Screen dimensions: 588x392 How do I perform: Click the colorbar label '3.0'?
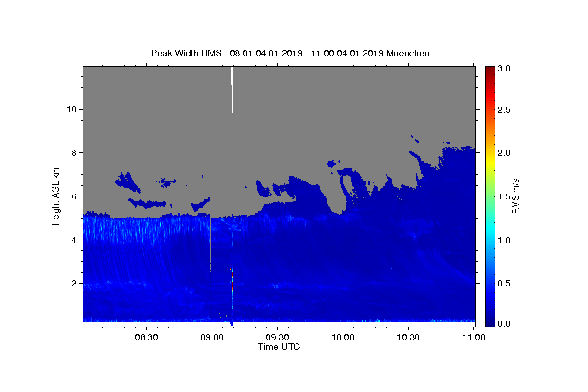click(x=504, y=69)
